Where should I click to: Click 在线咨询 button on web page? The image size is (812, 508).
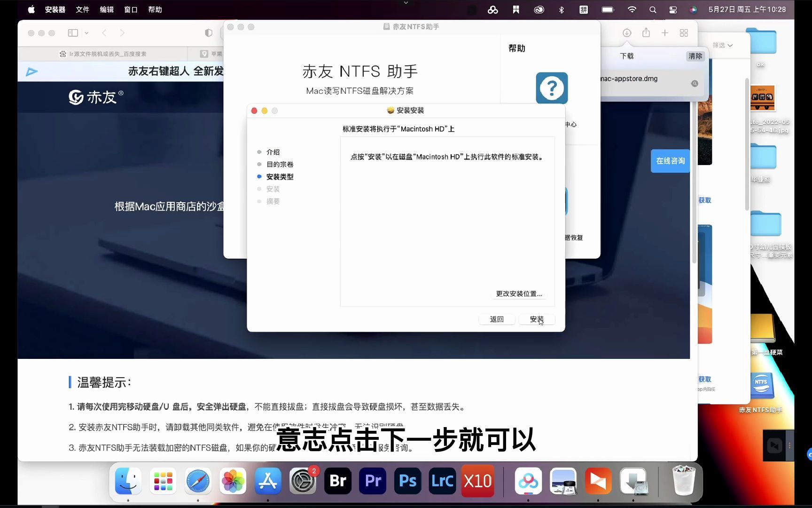point(670,161)
